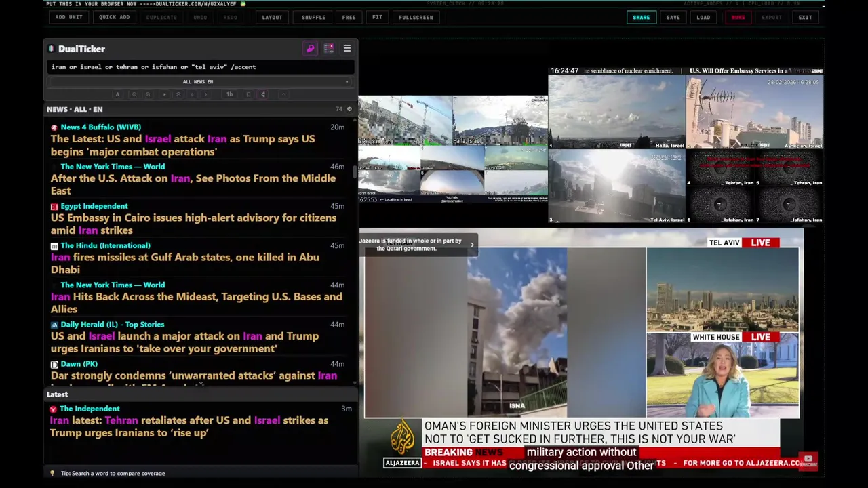Click the previous arrow in ticker controls

pos(192,94)
